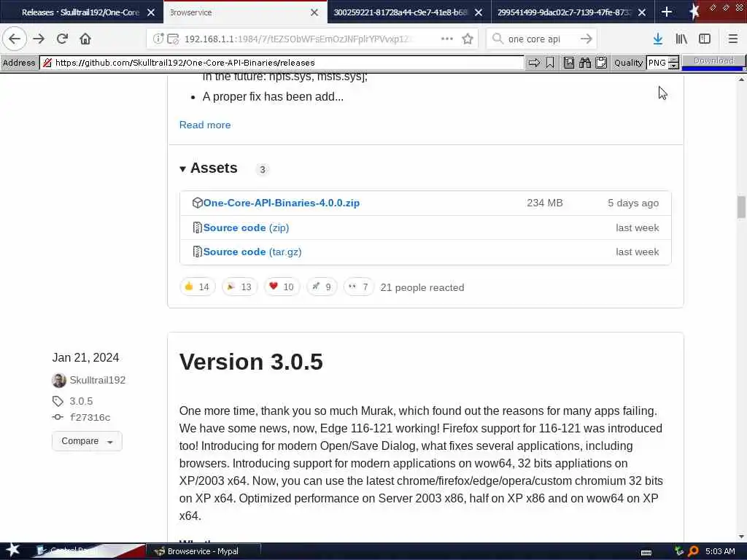
Task: Open the browser downloads panel
Action: [658, 39]
